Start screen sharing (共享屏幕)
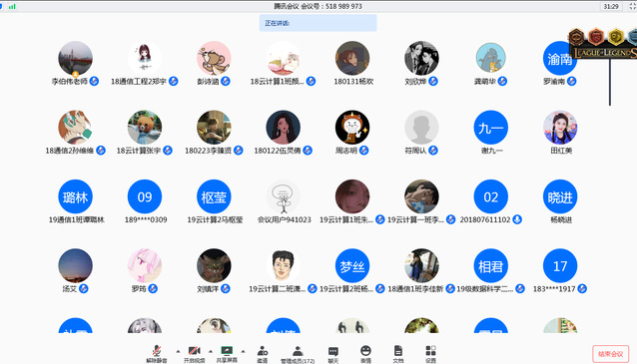 click(x=227, y=354)
